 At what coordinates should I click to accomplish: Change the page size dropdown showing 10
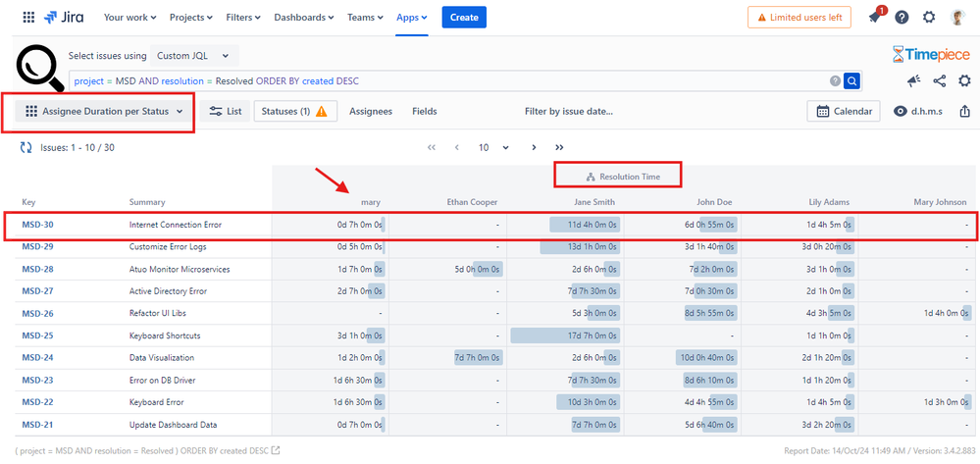coord(493,147)
